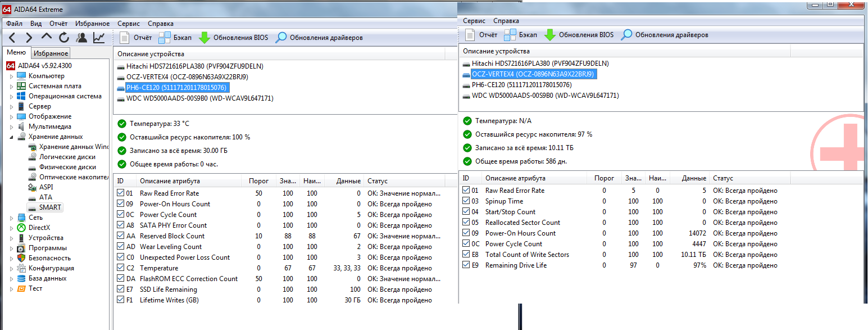The height and width of the screenshot is (330, 868).
Task: Click Бэкап in left window toolbar
Action: 175,38
